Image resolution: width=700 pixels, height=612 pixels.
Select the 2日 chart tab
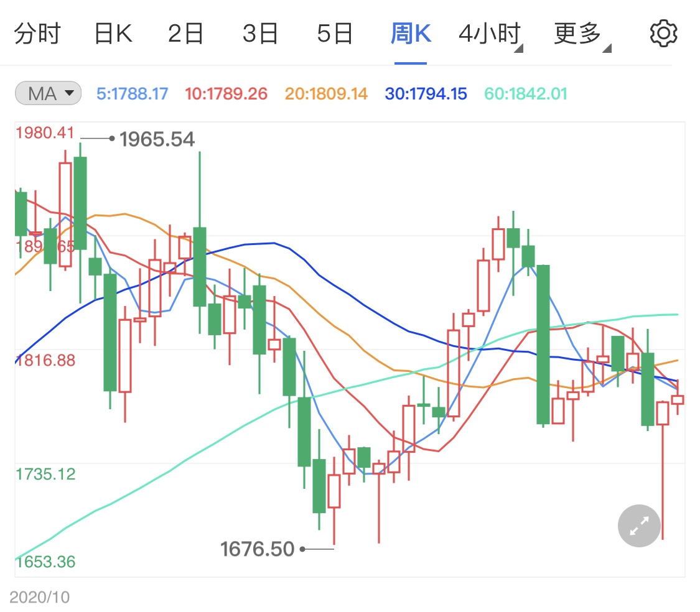pos(185,34)
